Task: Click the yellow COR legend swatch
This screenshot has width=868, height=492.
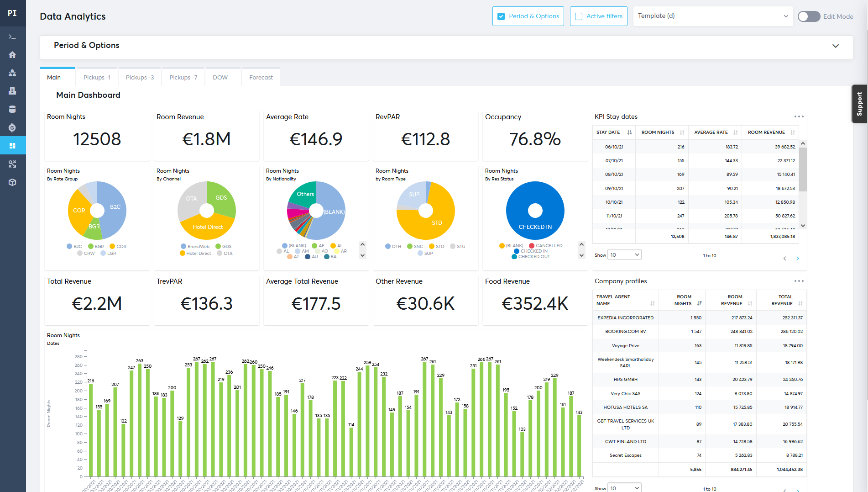Action: click(112, 247)
